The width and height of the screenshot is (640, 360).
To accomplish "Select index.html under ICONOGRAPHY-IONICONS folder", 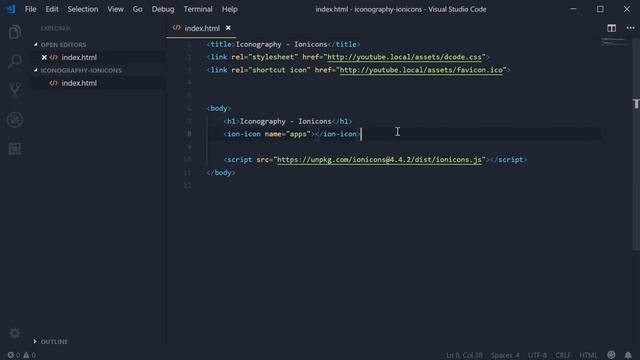I will [x=79, y=83].
